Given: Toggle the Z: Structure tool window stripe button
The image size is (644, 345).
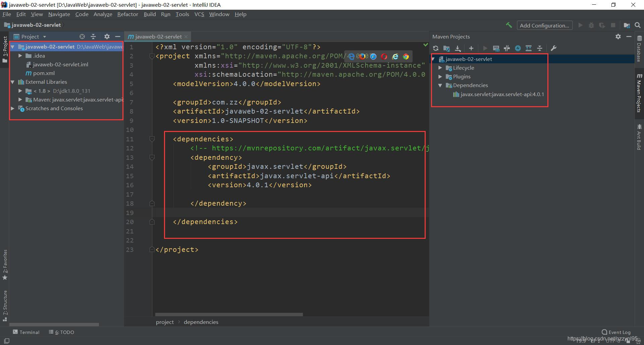Looking at the screenshot, I should click(5, 306).
